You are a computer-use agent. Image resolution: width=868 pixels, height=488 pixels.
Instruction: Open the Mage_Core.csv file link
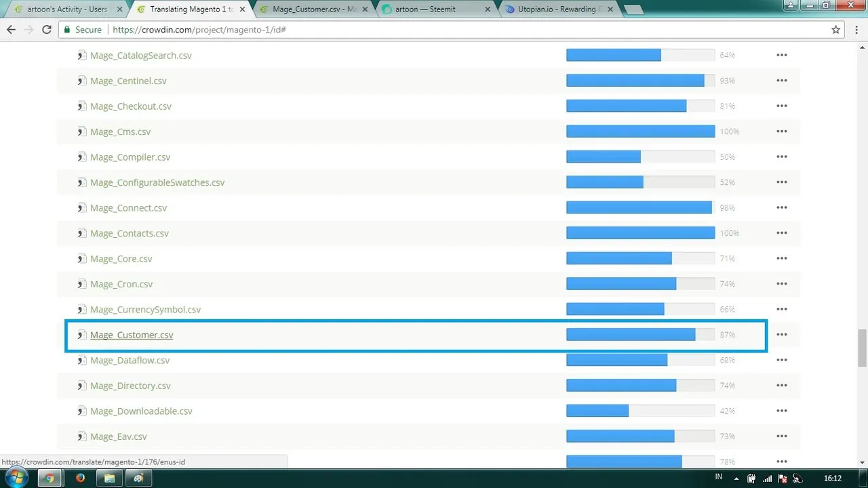pos(121,259)
